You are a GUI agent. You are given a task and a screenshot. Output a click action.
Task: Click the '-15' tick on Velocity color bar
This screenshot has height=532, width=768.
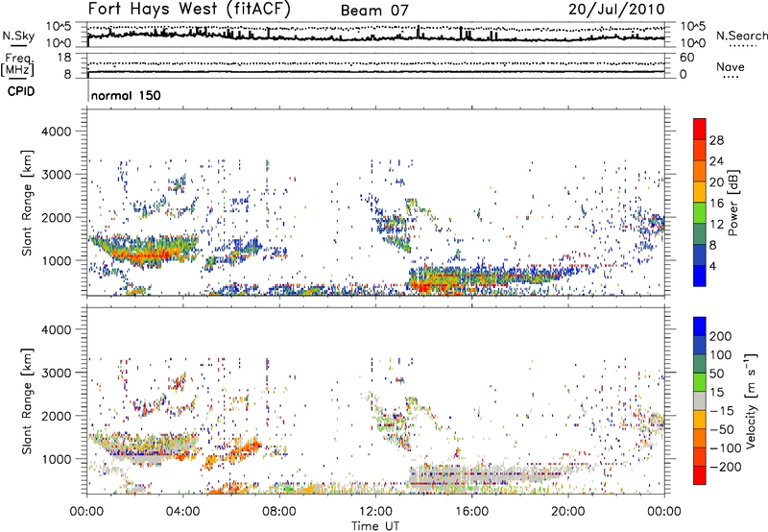click(721, 410)
